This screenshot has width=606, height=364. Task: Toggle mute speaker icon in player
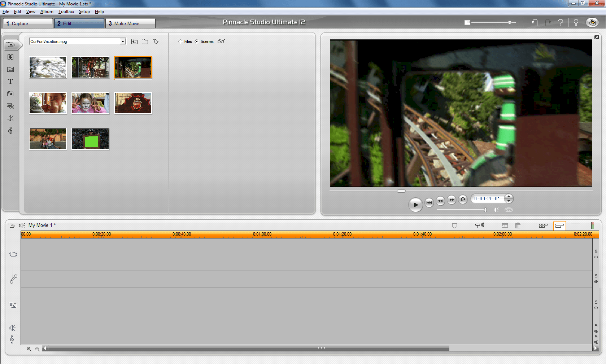tap(497, 210)
